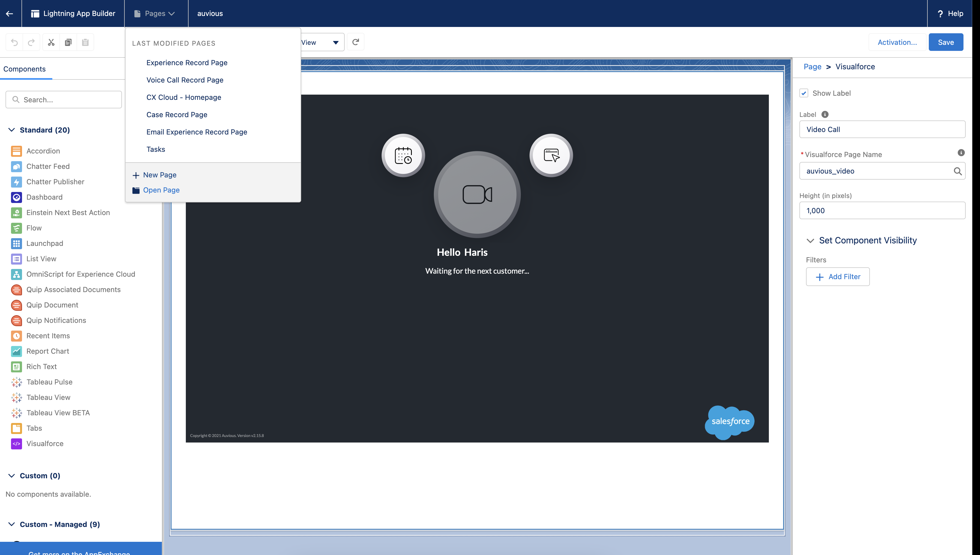Click the Add Filter button
The image size is (980, 555).
[838, 276]
